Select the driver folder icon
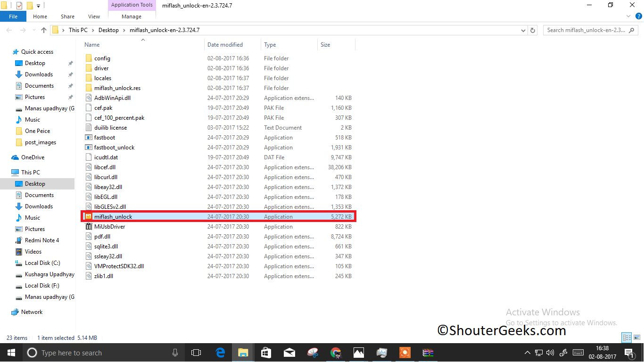Viewport: 644px width, 362px height. tap(89, 68)
